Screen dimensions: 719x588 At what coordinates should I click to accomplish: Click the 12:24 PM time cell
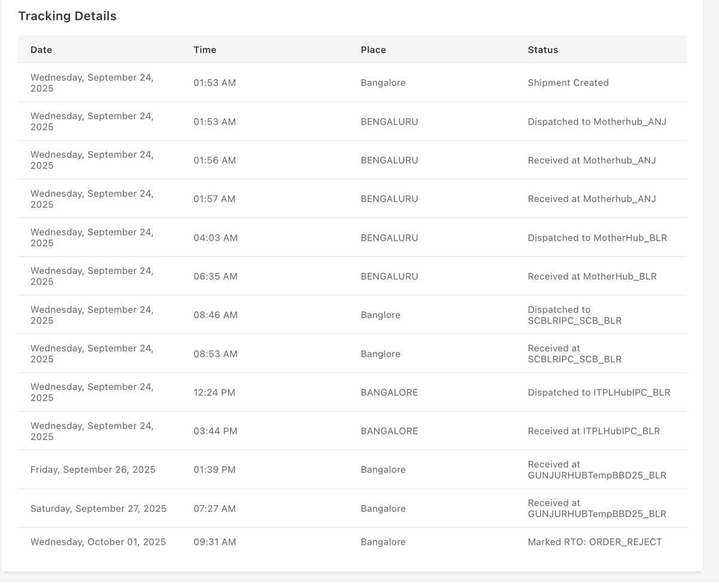point(215,393)
